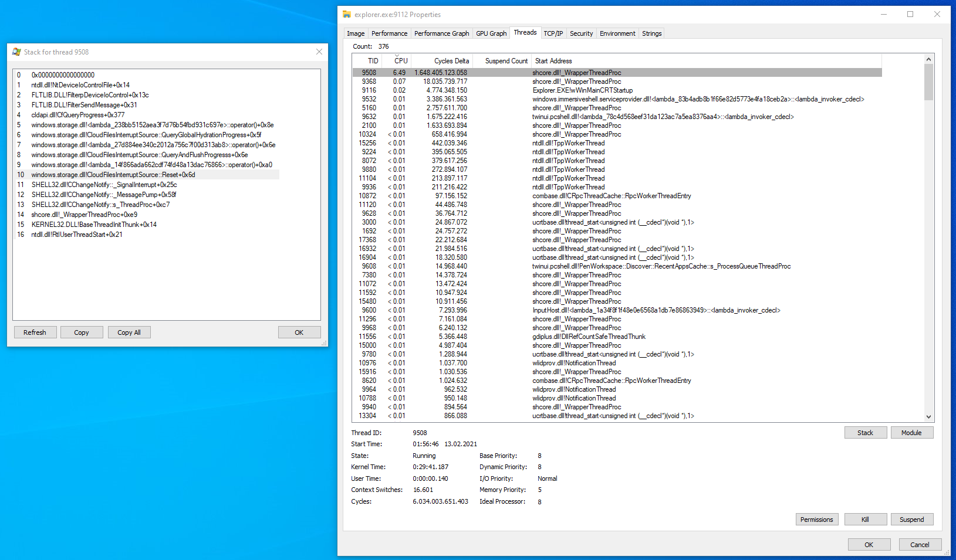Select stack frame 0 address 0x0000000000000000
The image size is (956, 560).
(147, 75)
